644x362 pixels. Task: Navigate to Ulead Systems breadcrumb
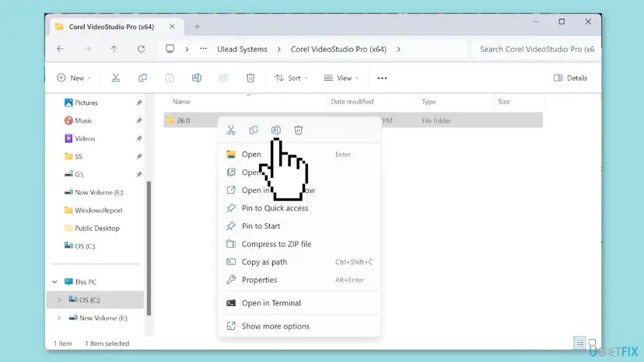[242, 49]
